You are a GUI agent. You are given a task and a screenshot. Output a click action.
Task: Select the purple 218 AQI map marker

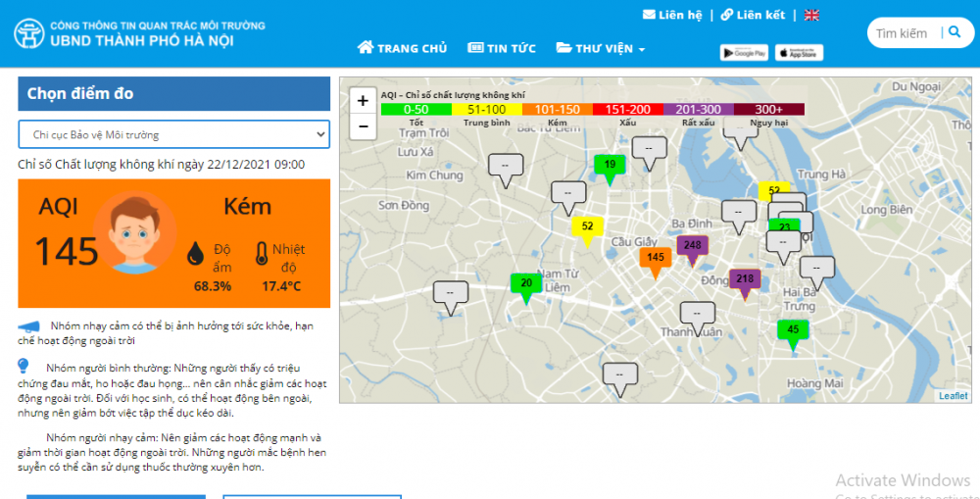[745, 279]
